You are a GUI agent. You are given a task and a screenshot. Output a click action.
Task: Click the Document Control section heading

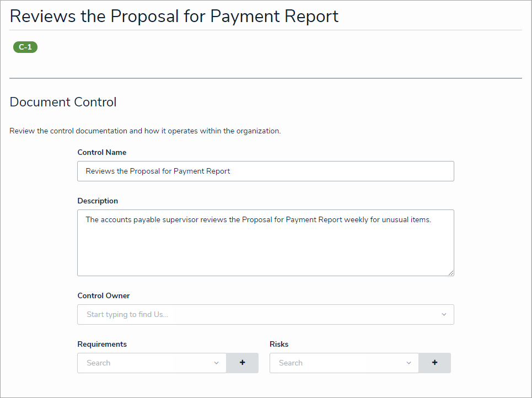(63, 102)
